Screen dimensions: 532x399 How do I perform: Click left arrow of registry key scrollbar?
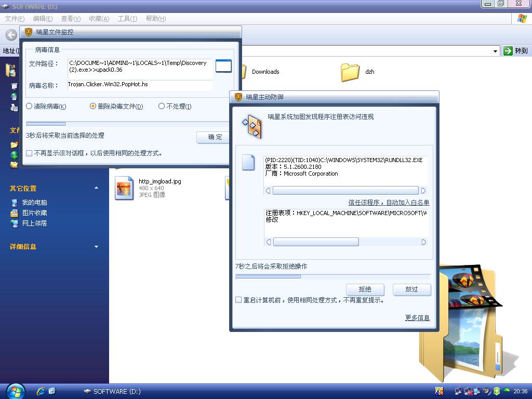(269, 242)
